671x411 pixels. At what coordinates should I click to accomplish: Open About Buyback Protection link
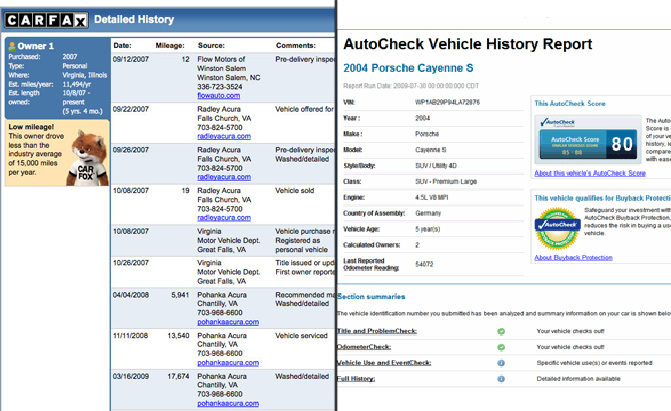click(573, 257)
